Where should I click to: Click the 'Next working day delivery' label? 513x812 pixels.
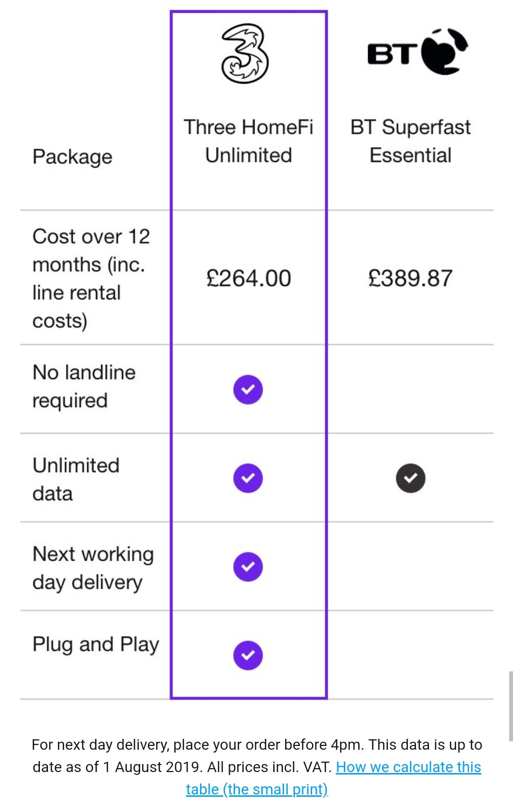93,568
